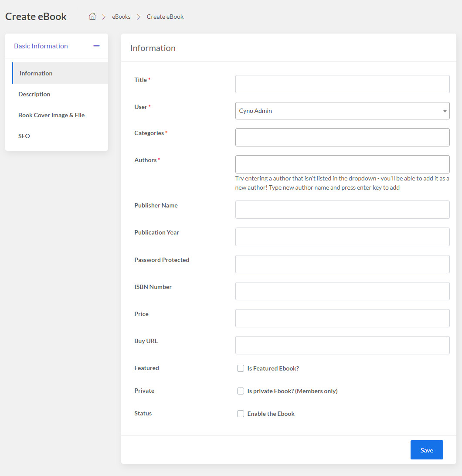Switch to the Description section
Image resolution: width=462 pixels, height=476 pixels.
[34, 94]
